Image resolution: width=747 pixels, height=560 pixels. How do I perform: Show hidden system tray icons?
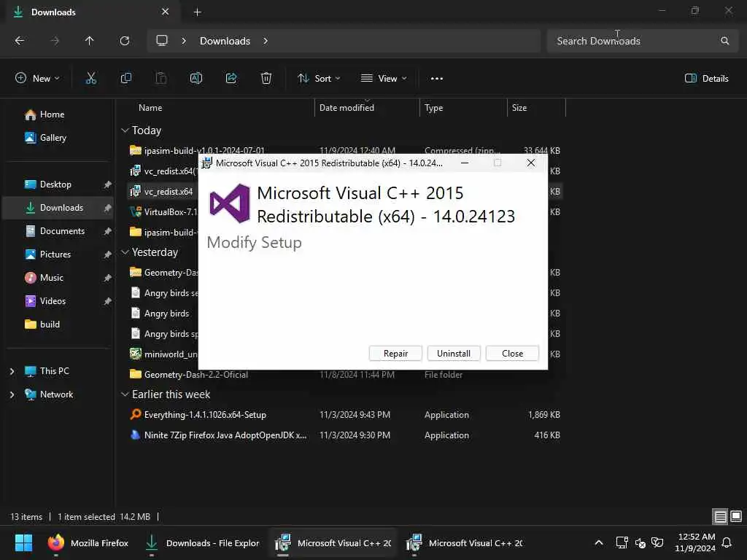pyautogui.click(x=599, y=542)
